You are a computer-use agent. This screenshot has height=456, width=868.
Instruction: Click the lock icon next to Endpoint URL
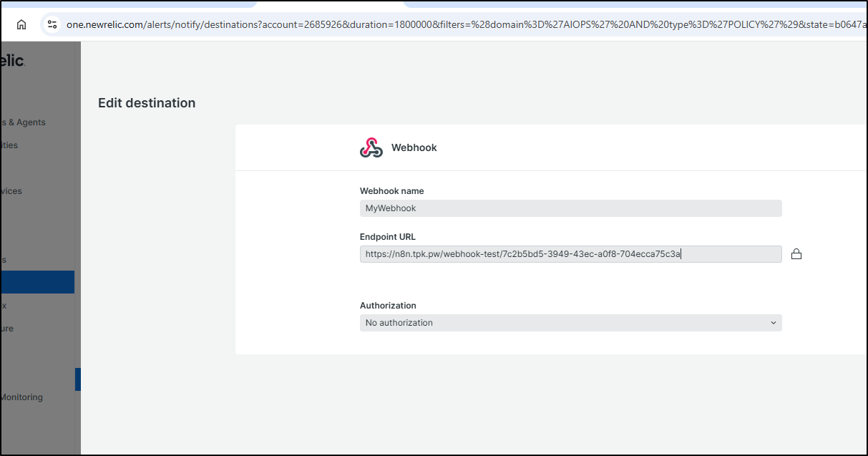coord(796,254)
